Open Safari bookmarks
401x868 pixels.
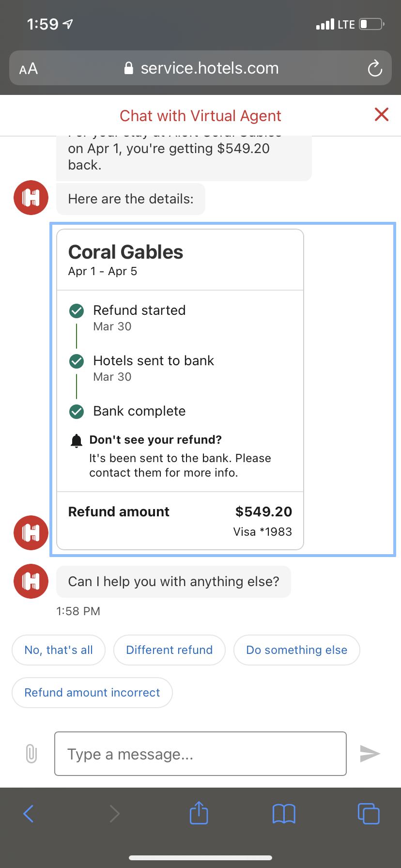pyautogui.click(x=284, y=814)
